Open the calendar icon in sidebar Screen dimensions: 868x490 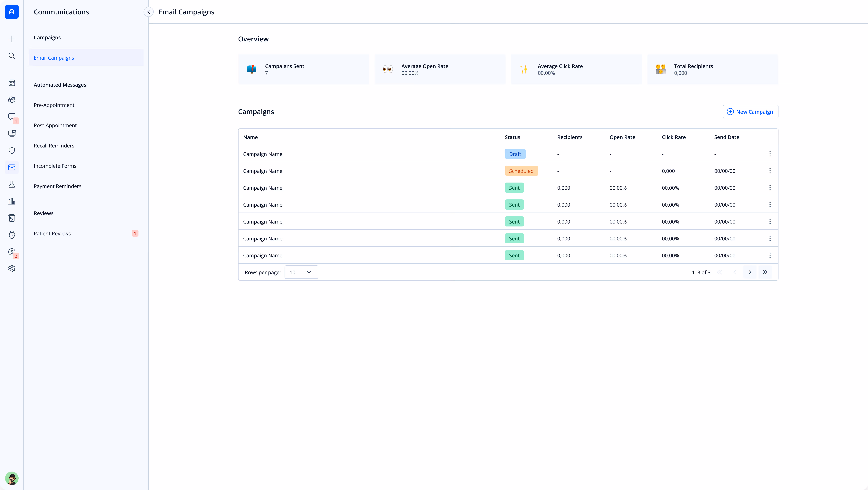coord(12,83)
